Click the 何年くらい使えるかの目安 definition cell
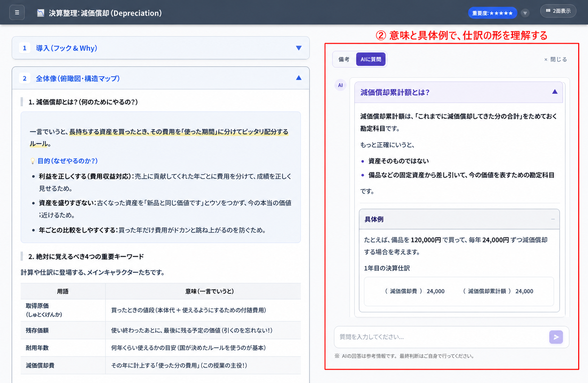This screenshot has height=383, width=588. pos(203,348)
